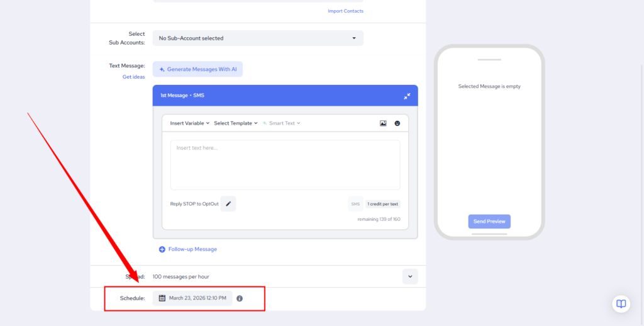Screen dimensions: 644x326
Task: Open the Select Template dropdown
Action: (x=235, y=123)
